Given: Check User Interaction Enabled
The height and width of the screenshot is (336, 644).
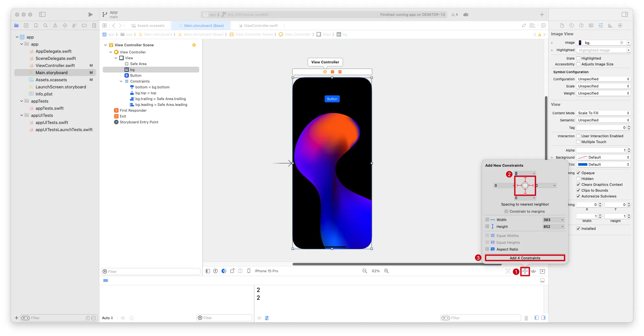Looking at the screenshot, I should coord(578,136).
